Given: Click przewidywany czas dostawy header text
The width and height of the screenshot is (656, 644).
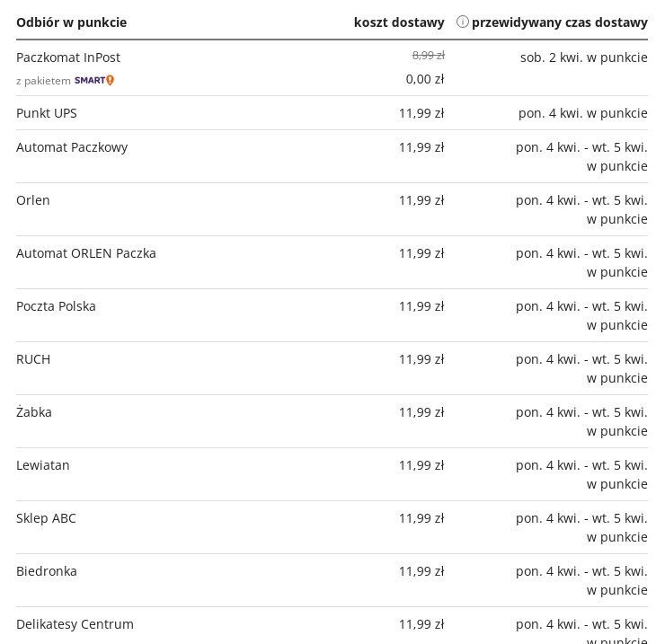Looking at the screenshot, I should [x=559, y=22].
